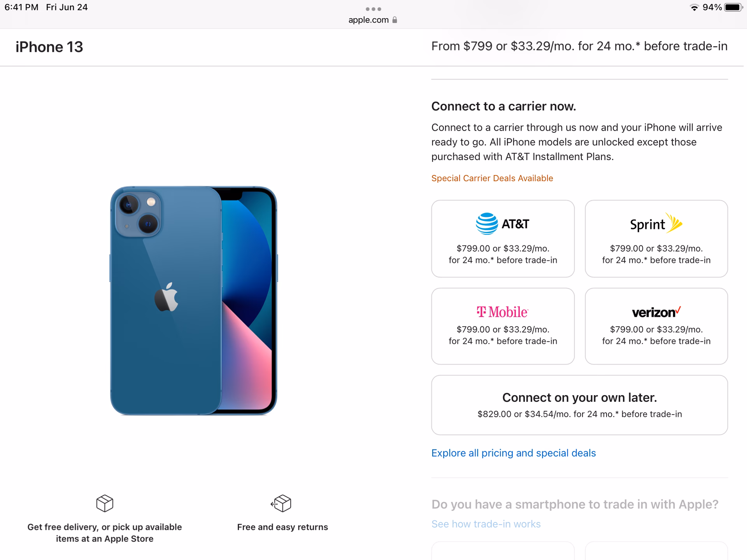Click the Wi-Fi status icon

click(694, 7)
